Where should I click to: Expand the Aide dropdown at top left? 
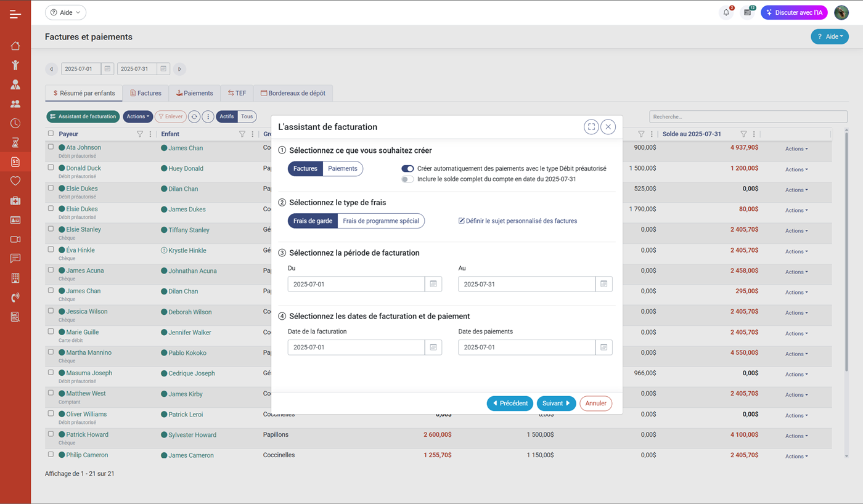pos(65,12)
